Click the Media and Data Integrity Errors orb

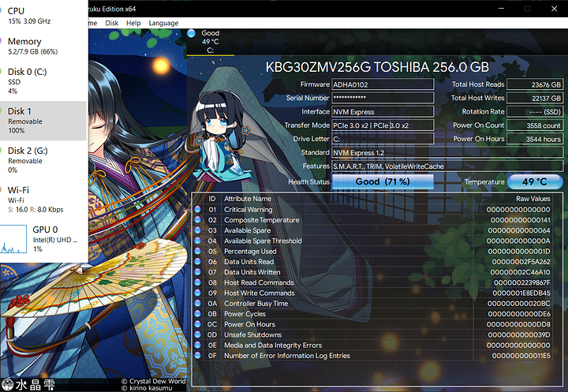[x=197, y=345]
